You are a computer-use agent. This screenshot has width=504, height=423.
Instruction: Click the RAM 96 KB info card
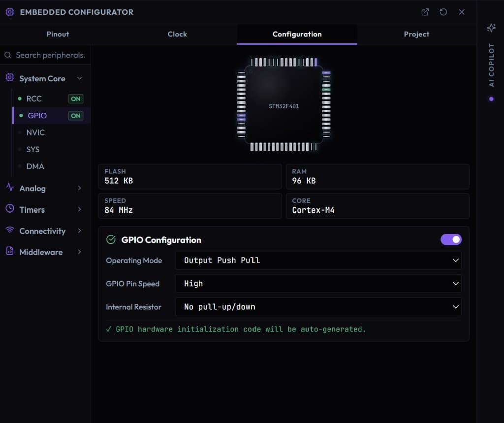point(378,177)
